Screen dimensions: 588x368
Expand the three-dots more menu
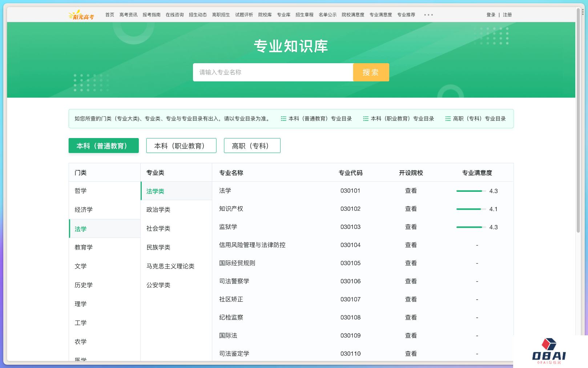[x=428, y=15]
